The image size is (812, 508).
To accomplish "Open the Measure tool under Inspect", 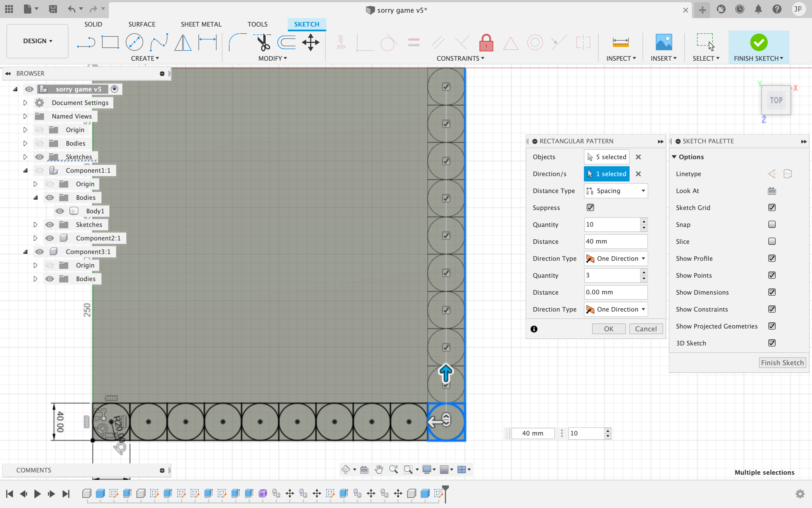I will pyautogui.click(x=620, y=43).
